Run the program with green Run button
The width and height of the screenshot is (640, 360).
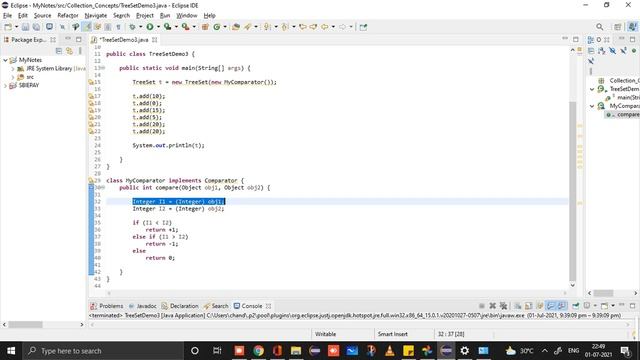tap(150, 27)
